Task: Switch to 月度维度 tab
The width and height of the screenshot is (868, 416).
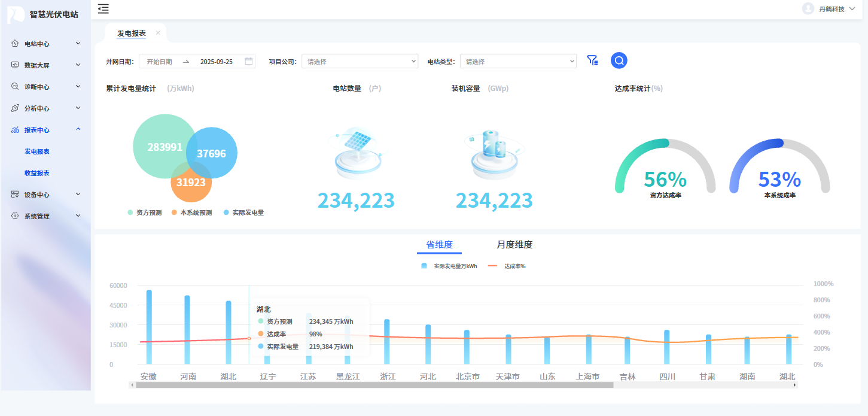Action: pyautogui.click(x=514, y=245)
